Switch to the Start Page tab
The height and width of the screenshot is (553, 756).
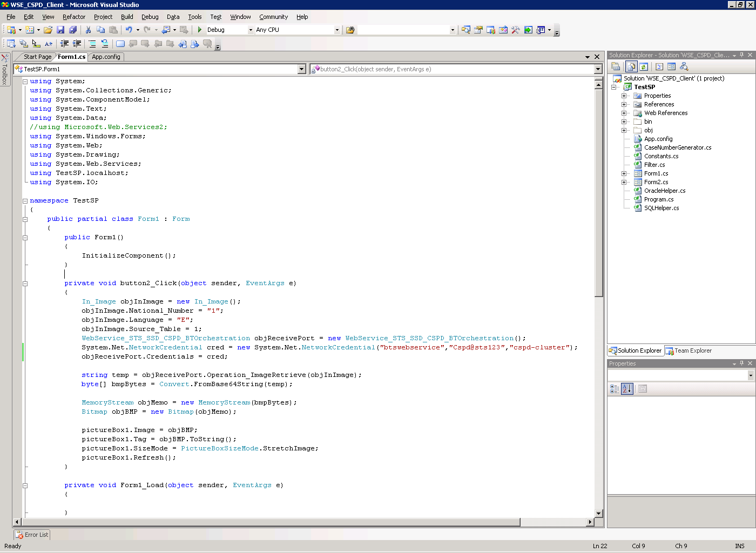pyautogui.click(x=37, y=57)
